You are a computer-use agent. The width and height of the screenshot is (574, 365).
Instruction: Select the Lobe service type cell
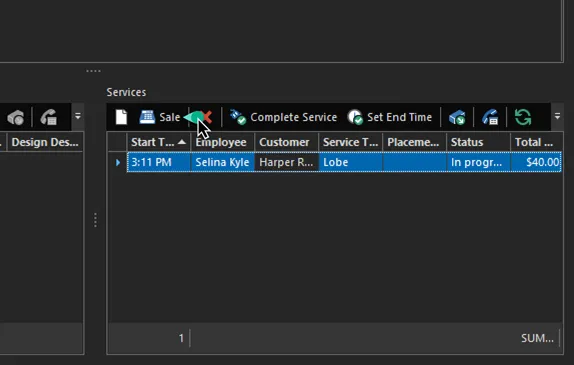pos(350,162)
